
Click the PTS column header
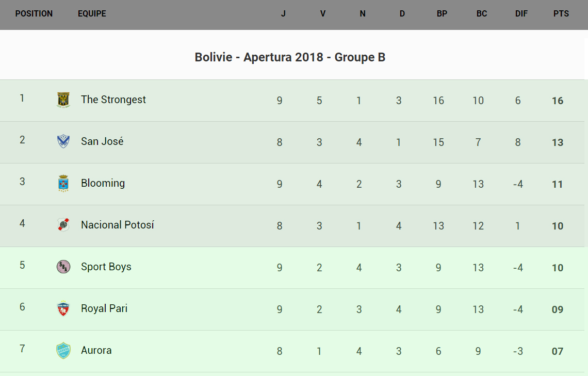[x=561, y=14]
